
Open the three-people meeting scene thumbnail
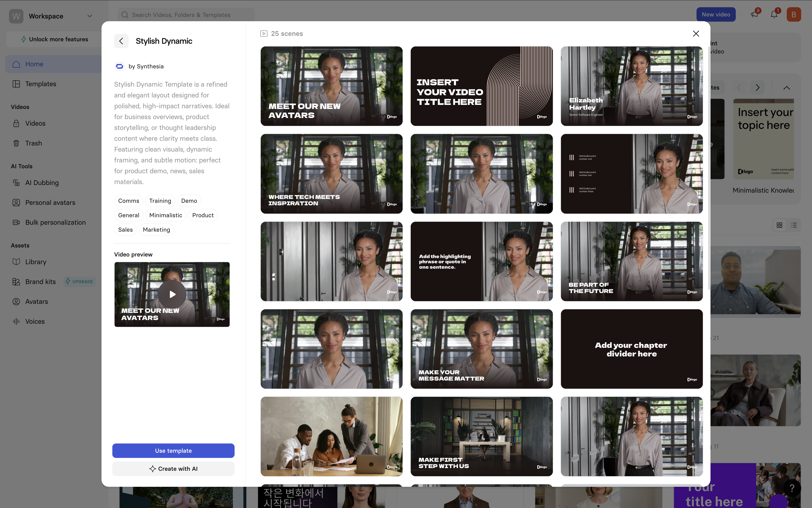click(x=331, y=436)
